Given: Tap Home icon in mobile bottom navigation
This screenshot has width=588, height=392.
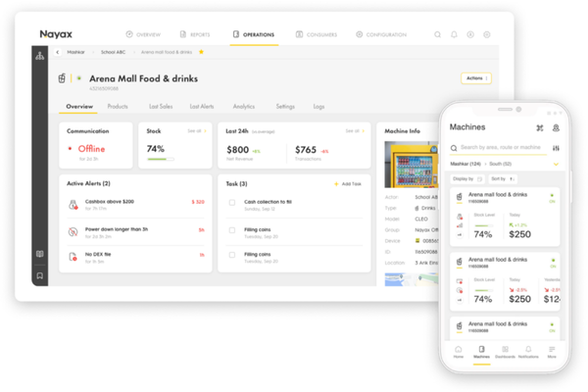Looking at the screenshot, I should (458, 351).
